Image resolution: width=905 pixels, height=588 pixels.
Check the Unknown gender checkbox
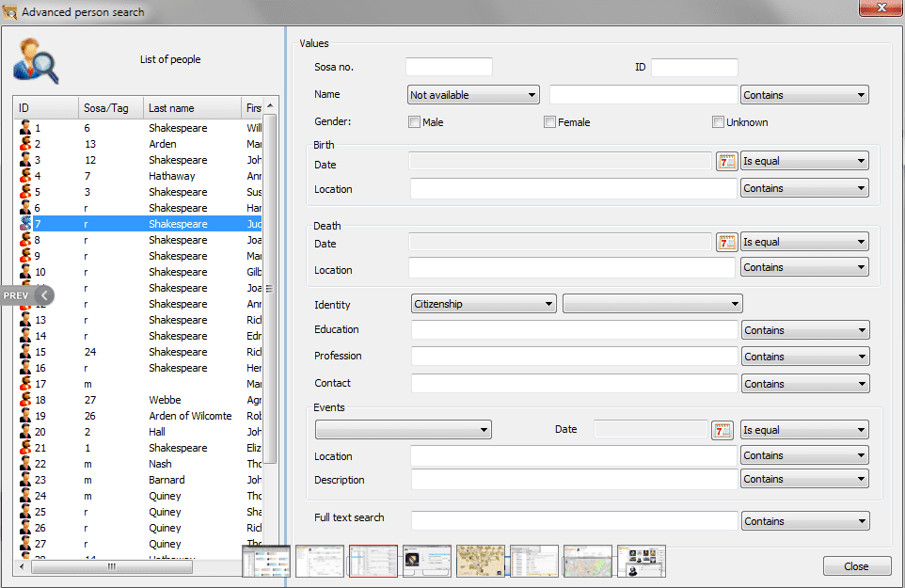coord(718,121)
